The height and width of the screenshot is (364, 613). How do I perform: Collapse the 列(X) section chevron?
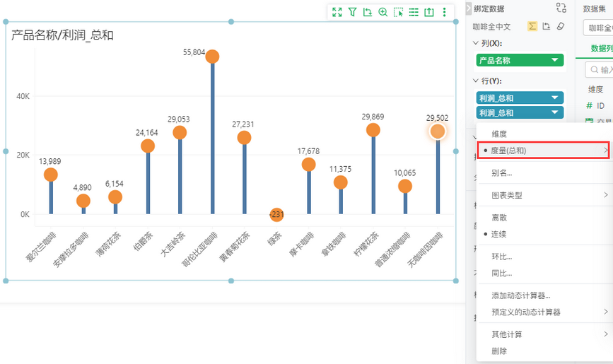tap(476, 43)
